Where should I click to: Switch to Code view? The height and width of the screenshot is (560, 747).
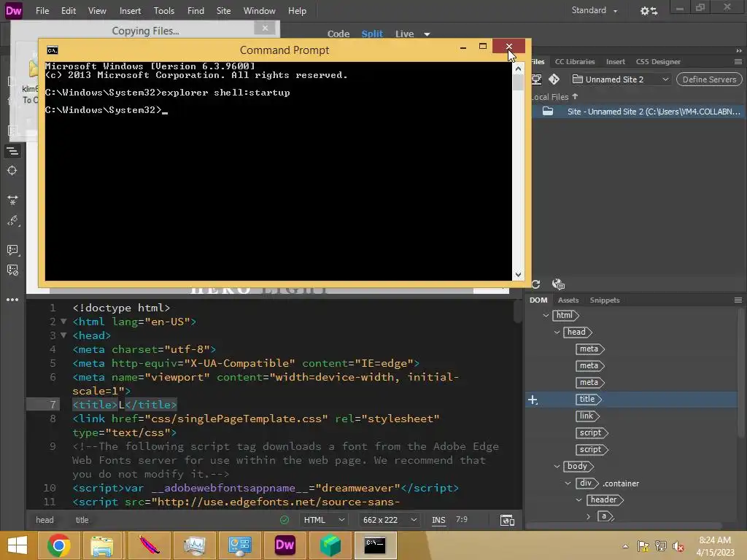coord(338,34)
